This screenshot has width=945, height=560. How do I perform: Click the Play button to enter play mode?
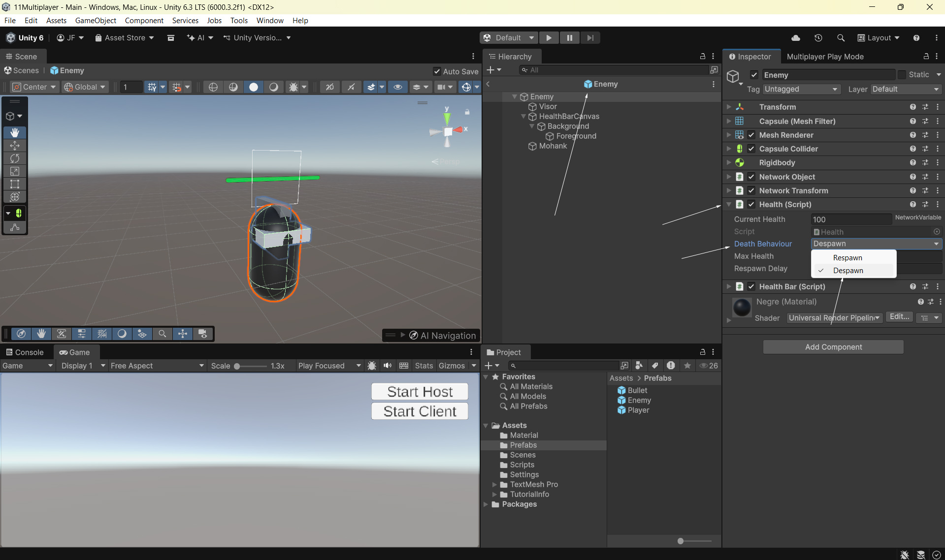(x=549, y=38)
